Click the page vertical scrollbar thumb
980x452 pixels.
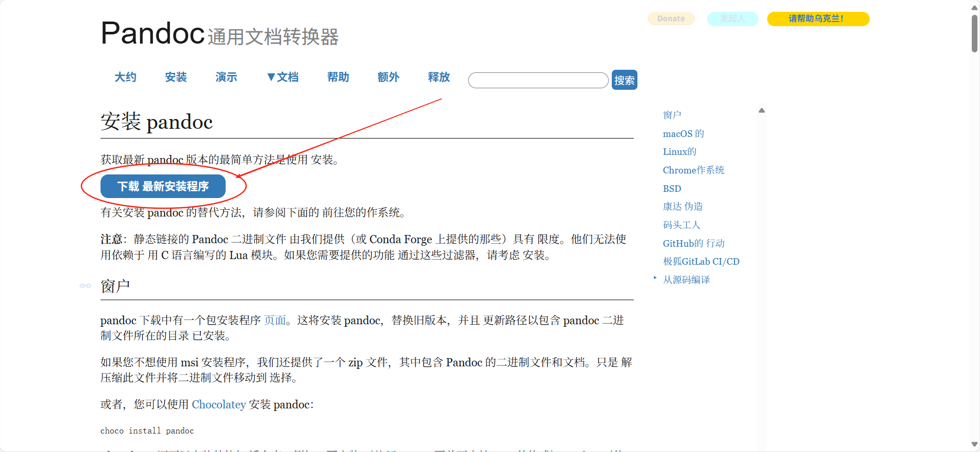point(974,33)
